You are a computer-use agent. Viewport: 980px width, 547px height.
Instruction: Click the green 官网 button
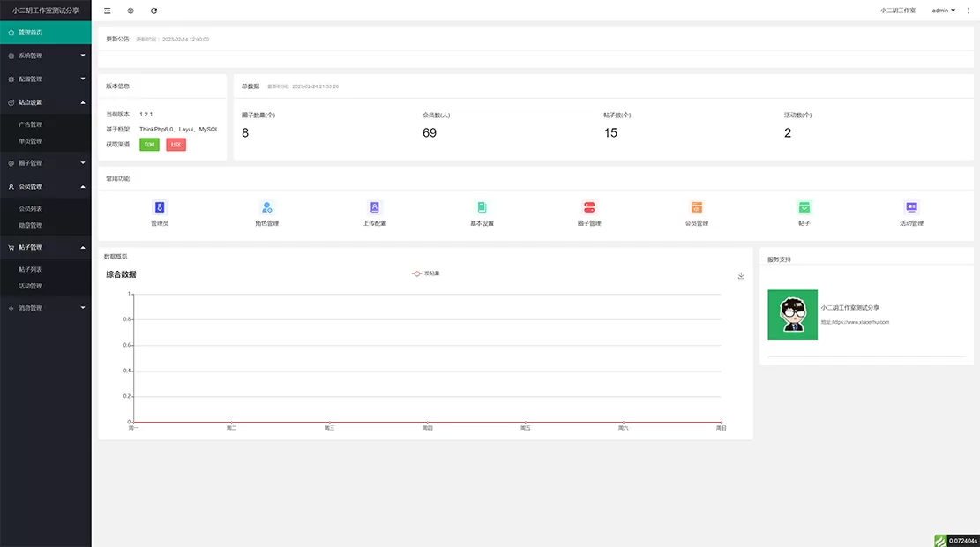pyautogui.click(x=149, y=144)
